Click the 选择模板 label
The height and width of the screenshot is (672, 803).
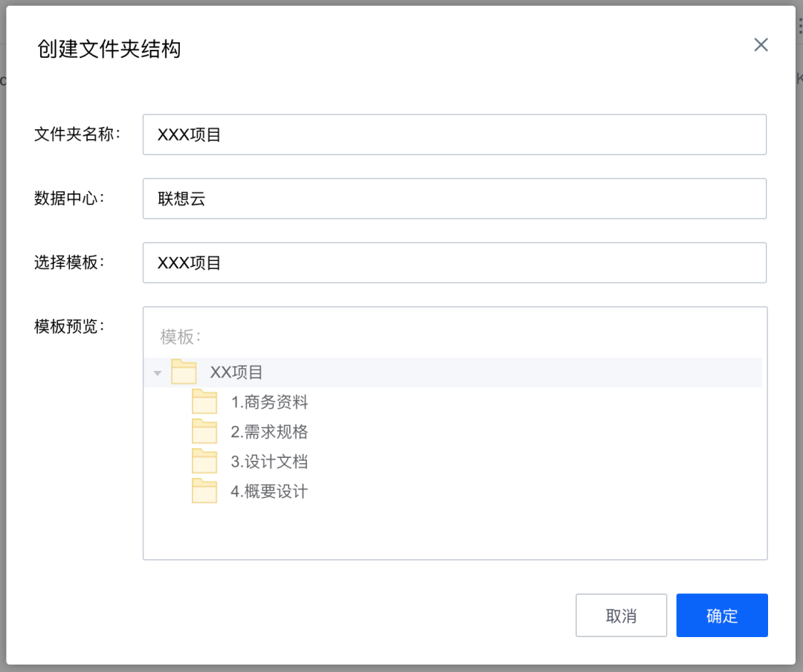(x=69, y=262)
